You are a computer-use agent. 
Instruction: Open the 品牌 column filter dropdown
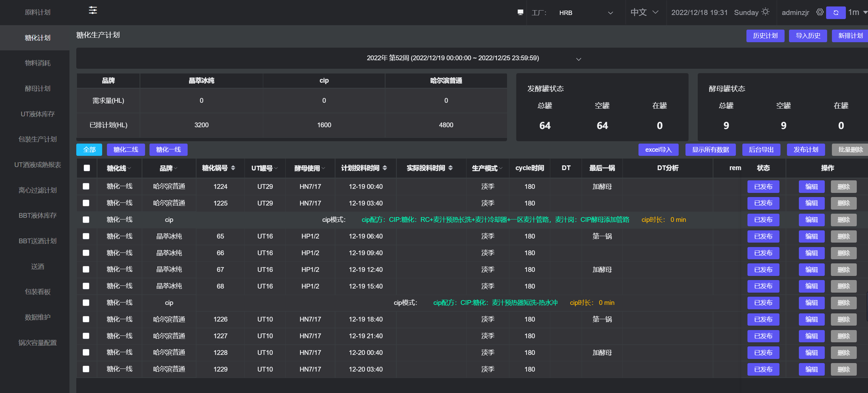[x=176, y=168]
